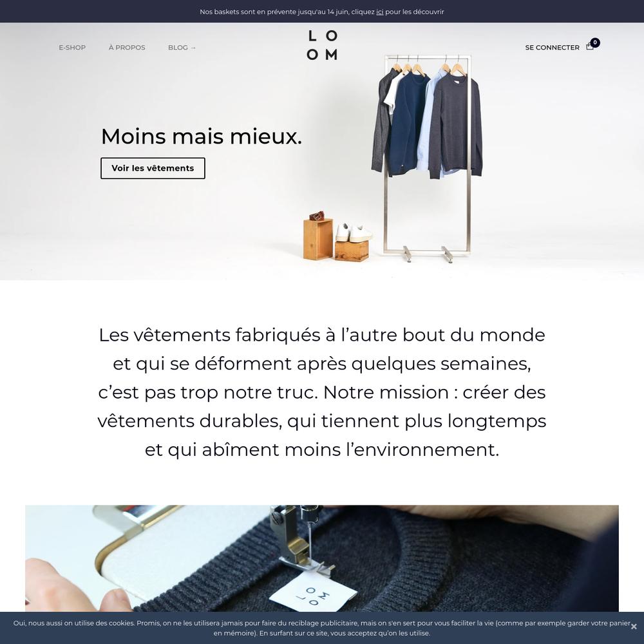Click the "Moins mais mieux." headline

coord(201,137)
